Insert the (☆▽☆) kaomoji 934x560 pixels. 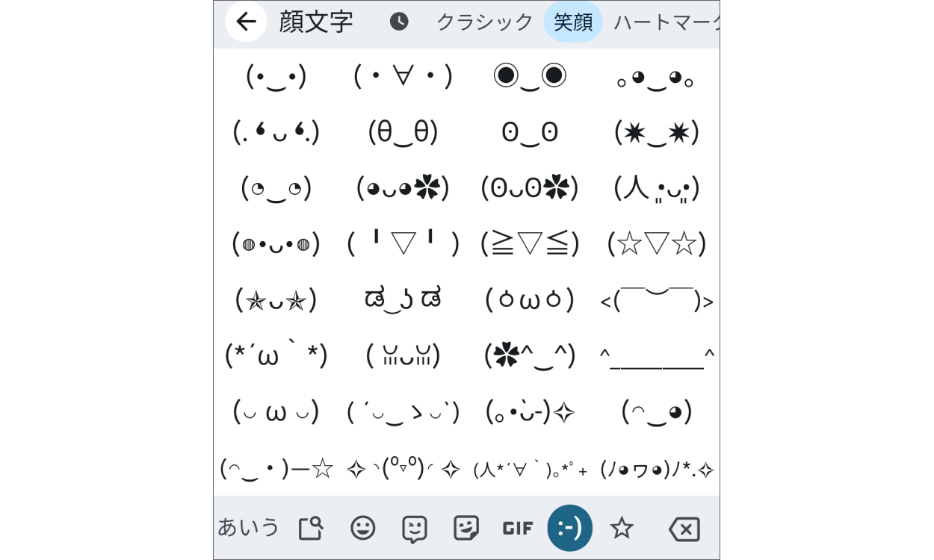coord(656,243)
